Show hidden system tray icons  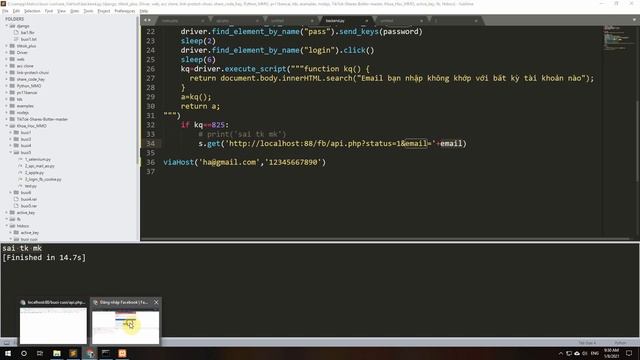(x=560, y=353)
